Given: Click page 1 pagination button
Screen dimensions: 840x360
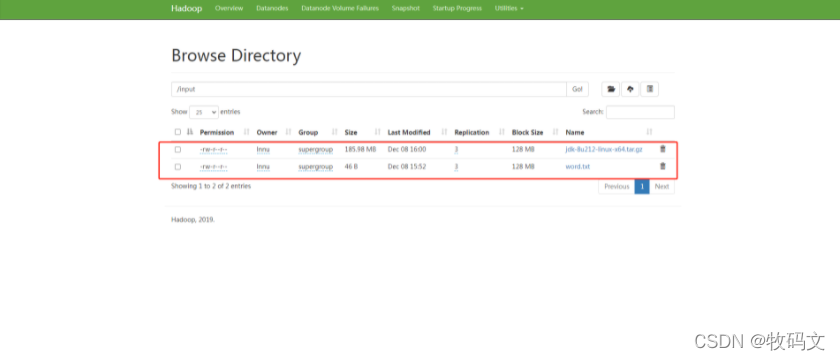Looking at the screenshot, I should pos(642,186).
